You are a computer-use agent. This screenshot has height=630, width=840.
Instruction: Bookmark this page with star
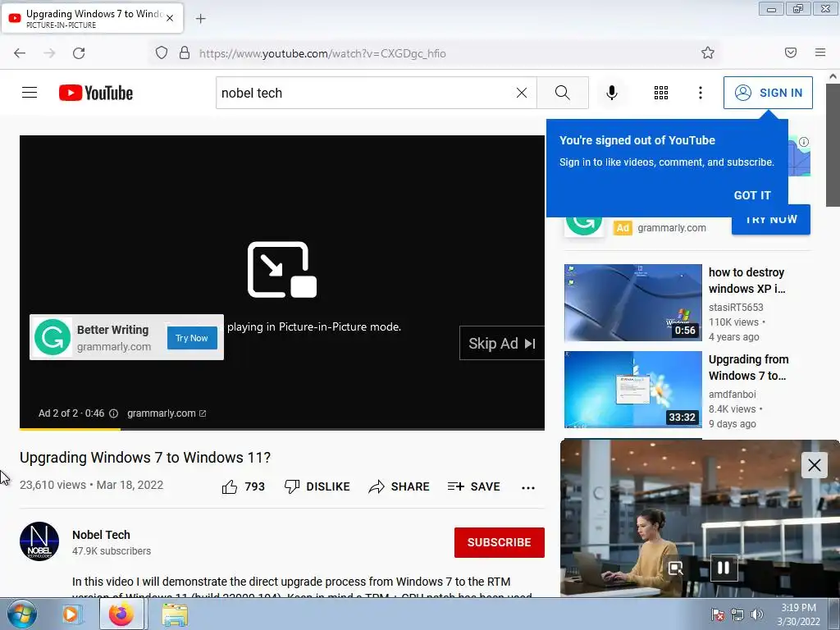(708, 52)
